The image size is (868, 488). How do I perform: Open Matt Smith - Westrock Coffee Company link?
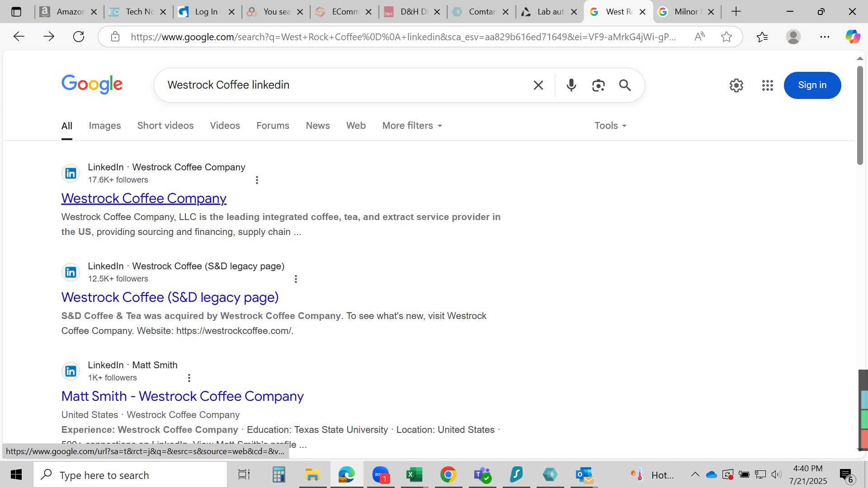point(183,396)
